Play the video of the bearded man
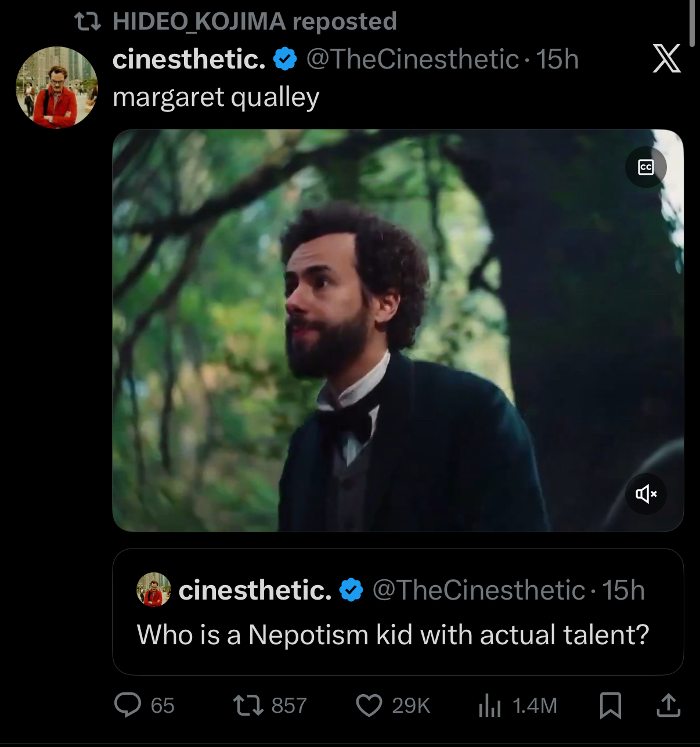The width and height of the screenshot is (700, 747). 371,331
